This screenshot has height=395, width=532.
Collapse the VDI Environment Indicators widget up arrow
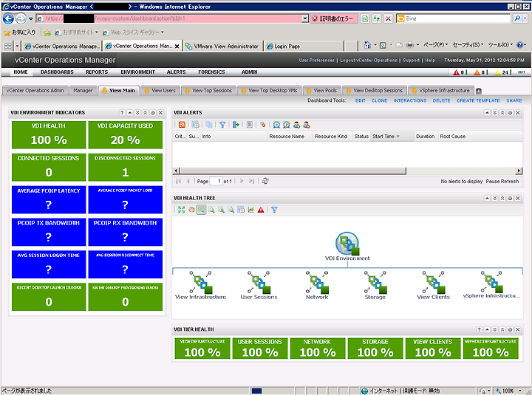[129, 112]
